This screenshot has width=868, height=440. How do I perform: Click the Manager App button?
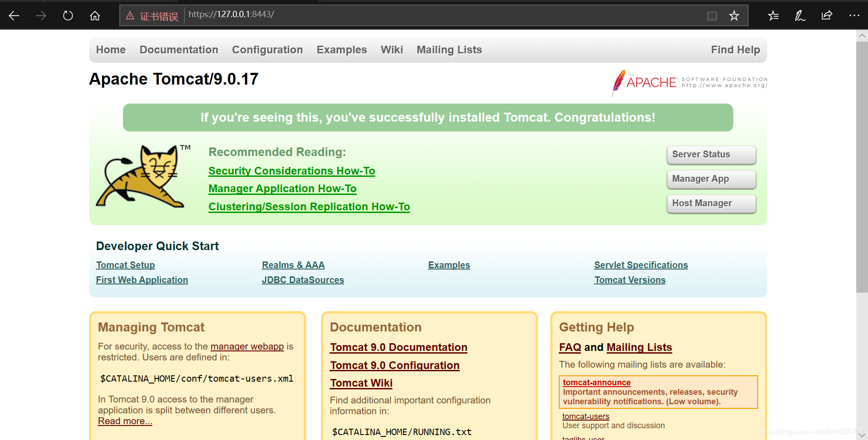coord(712,179)
